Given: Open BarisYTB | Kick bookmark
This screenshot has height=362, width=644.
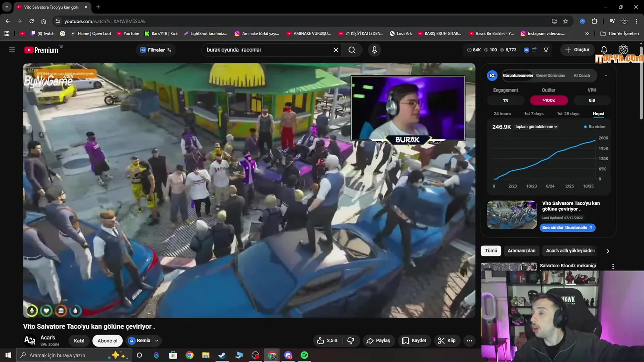Looking at the screenshot, I should point(161,34).
